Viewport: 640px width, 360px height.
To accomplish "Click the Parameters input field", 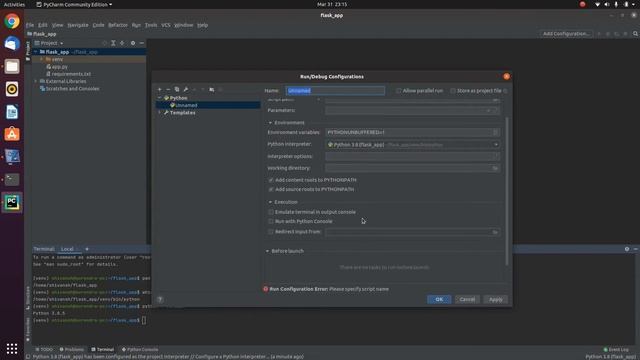I will 412,110.
